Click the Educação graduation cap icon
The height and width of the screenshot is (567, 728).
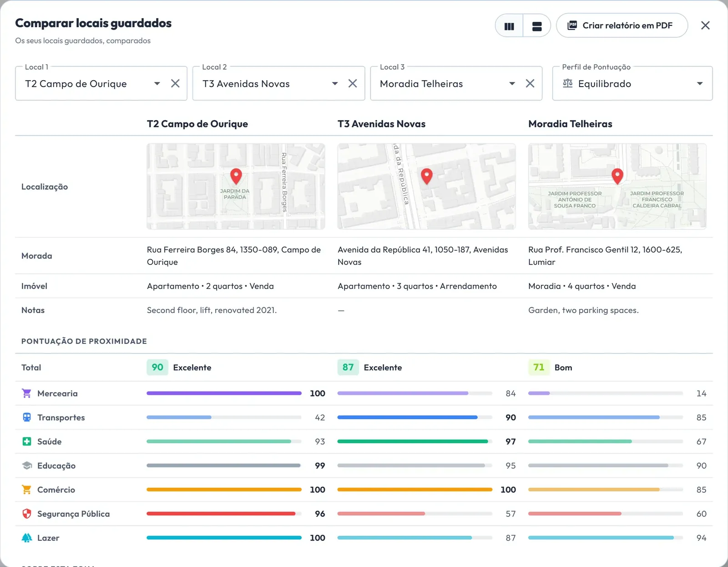click(27, 466)
